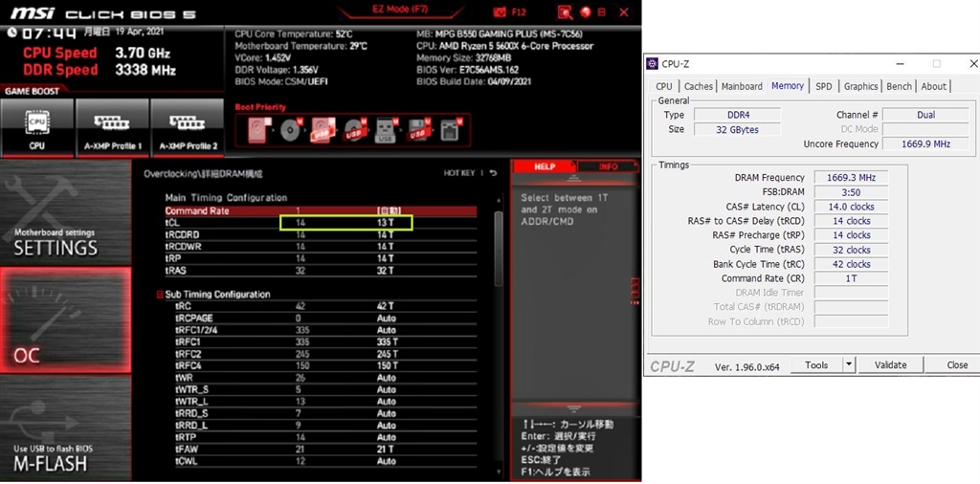Click the CPU-Z title bar app icon
The width and height of the screenshot is (980, 484).
point(653,64)
